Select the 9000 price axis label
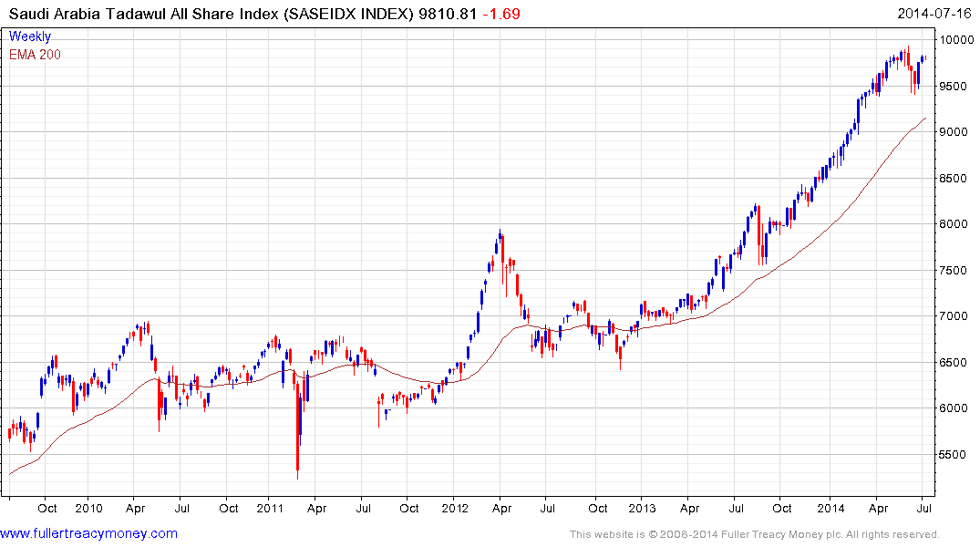 [x=954, y=132]
